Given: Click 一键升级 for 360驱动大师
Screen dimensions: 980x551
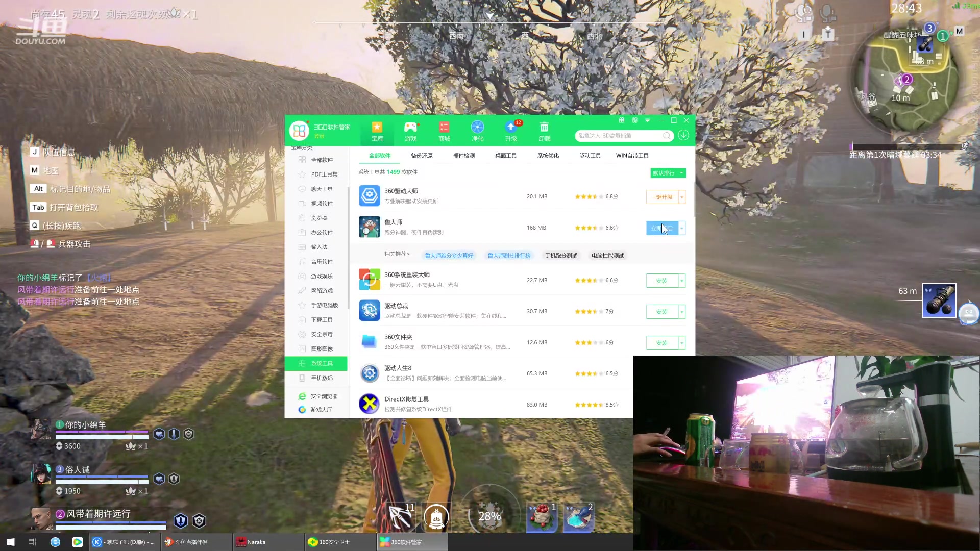Looking at the screenshot, I should [662, 197].
